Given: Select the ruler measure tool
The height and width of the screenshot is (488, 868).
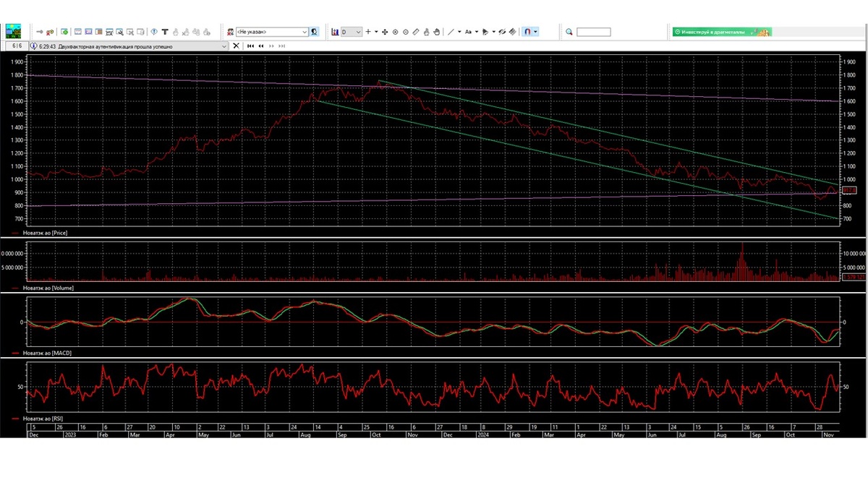Looking at the screenshot, I should coord(416,32).
